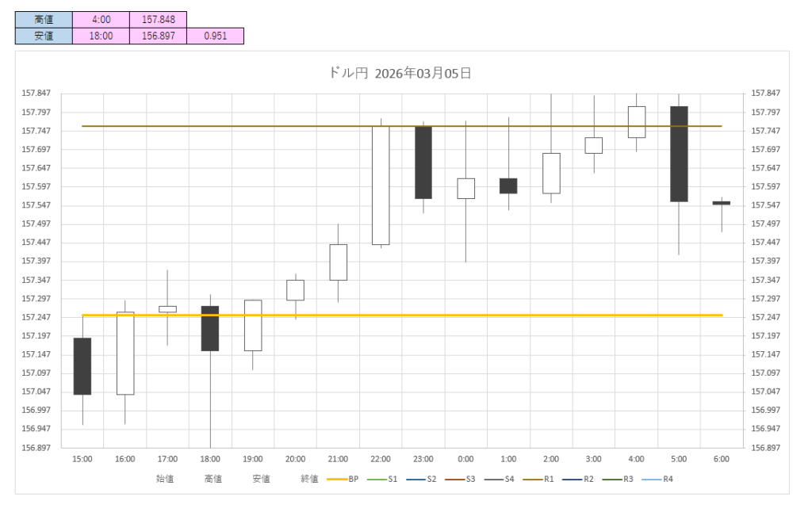Select the cell with value 0.951
Image resolution: width=812 pixels, height=516 pixels.
pos(215,36)
